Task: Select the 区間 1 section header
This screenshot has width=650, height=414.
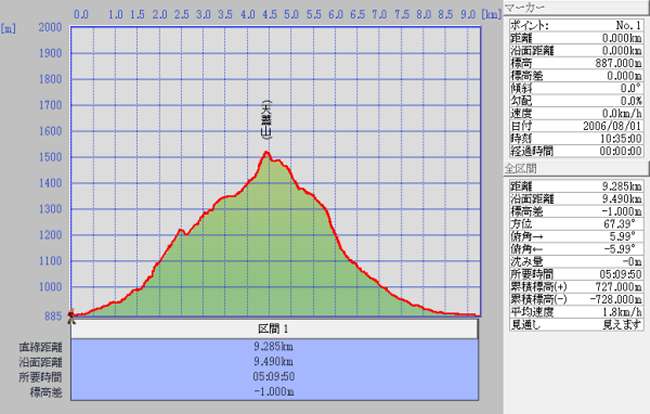Action: tap(273, 329)
